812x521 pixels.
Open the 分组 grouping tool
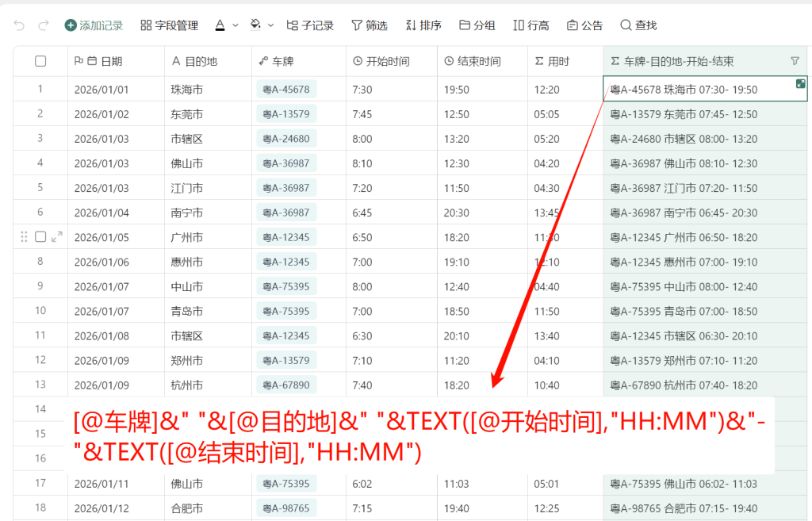coord(477,25)
